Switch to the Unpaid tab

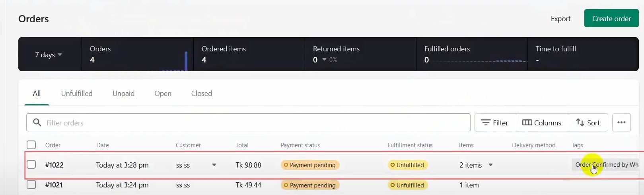[123, 94]
